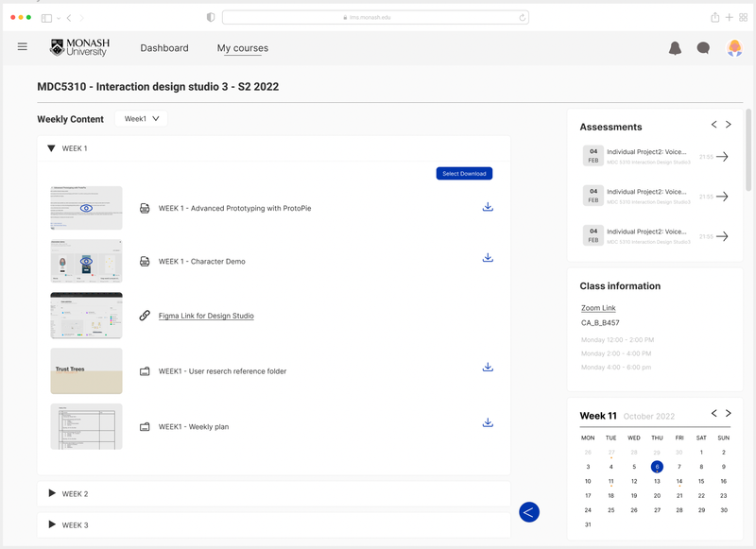Image resolution: width=756 pixels, height=549 pixels.
Task: Preview the Character Demo thumbnail eye icon
Action: [x=86, y=261]
